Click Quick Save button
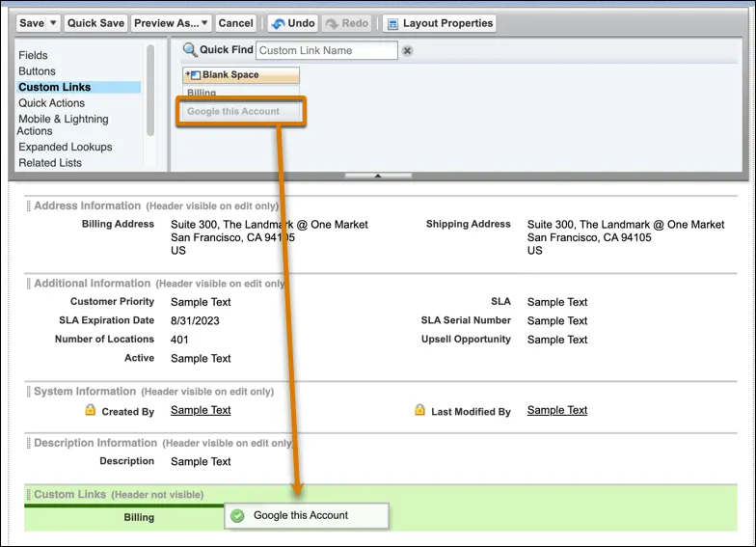The height and width of the screenshot is (547, 756). (x=95, y=23)
